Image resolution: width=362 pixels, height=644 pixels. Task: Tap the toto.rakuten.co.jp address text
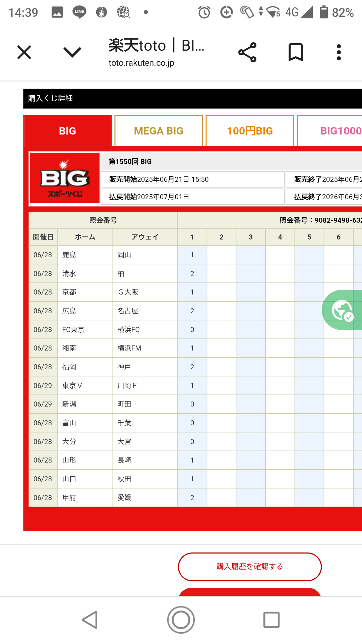[141, 63]
